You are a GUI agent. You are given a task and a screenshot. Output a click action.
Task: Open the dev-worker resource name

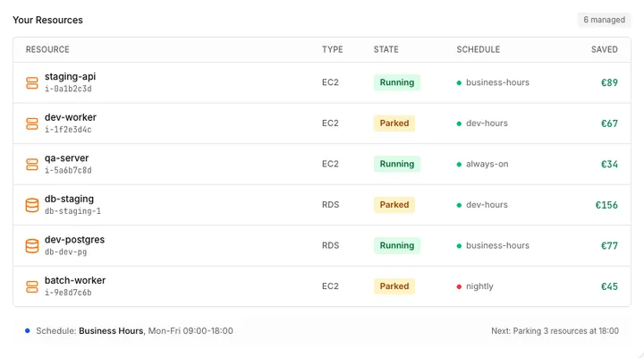(71, 117)
